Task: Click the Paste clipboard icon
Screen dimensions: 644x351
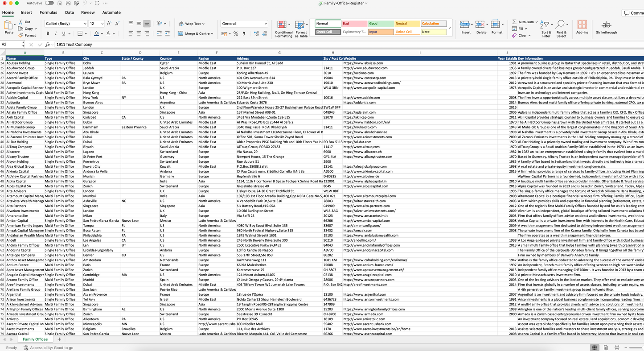Action: [8, 27]
